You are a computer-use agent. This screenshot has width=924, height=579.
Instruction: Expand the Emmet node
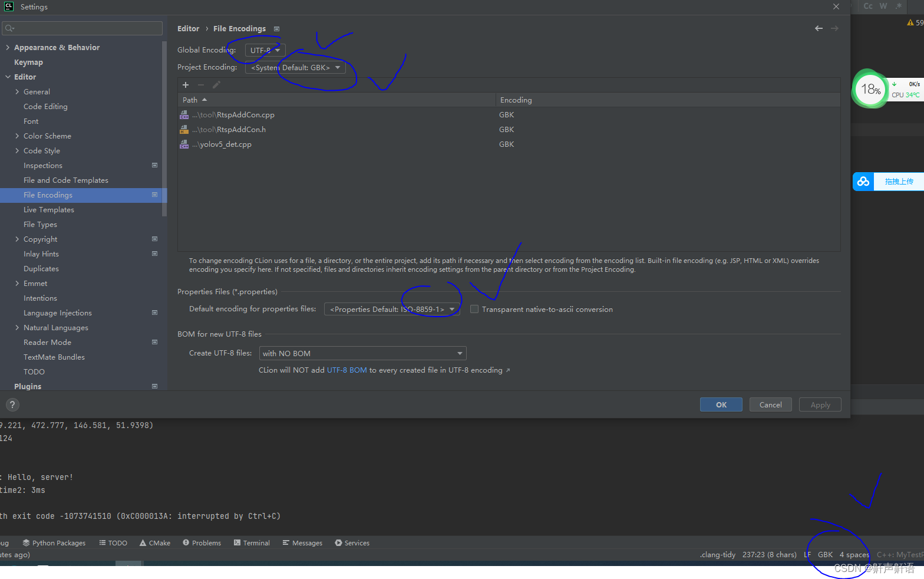point(17,283)
